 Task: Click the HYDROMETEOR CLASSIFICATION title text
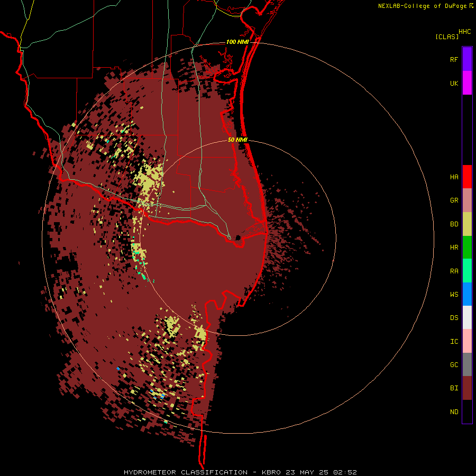186,472
